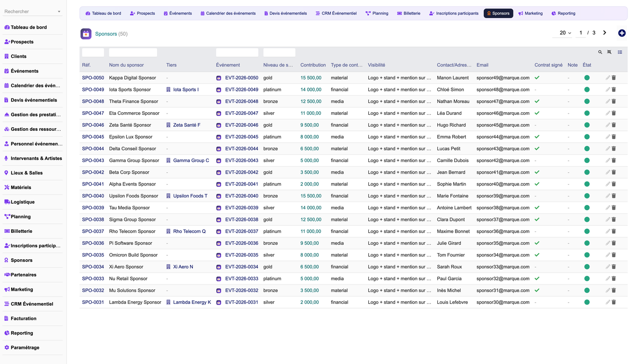Click the signed-contract checkmark for SPO-0050
639x364 pixels.
click(x=537, y=78)
